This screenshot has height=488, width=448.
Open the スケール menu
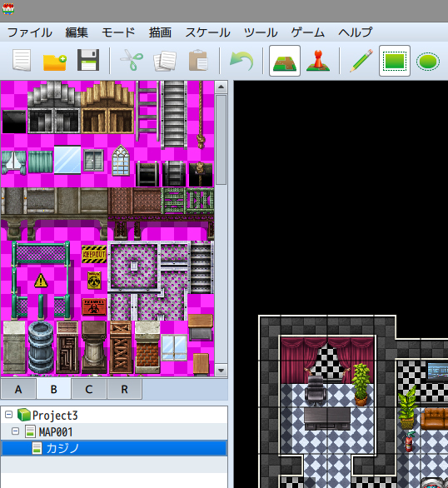coord(207,32)
